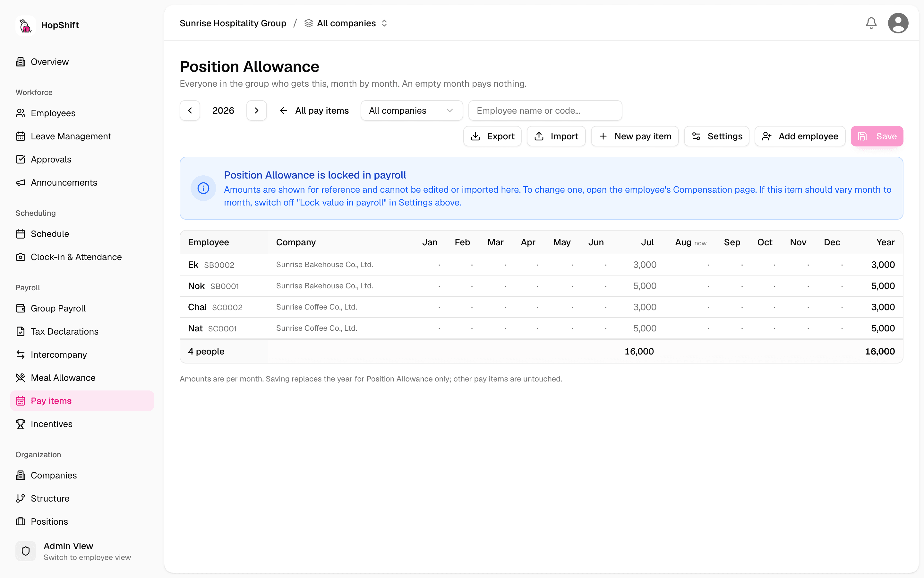Click the layers icon beside All companies breadcrumb
Viewport: 924px width, 578px height.
[x=309, y=23]
